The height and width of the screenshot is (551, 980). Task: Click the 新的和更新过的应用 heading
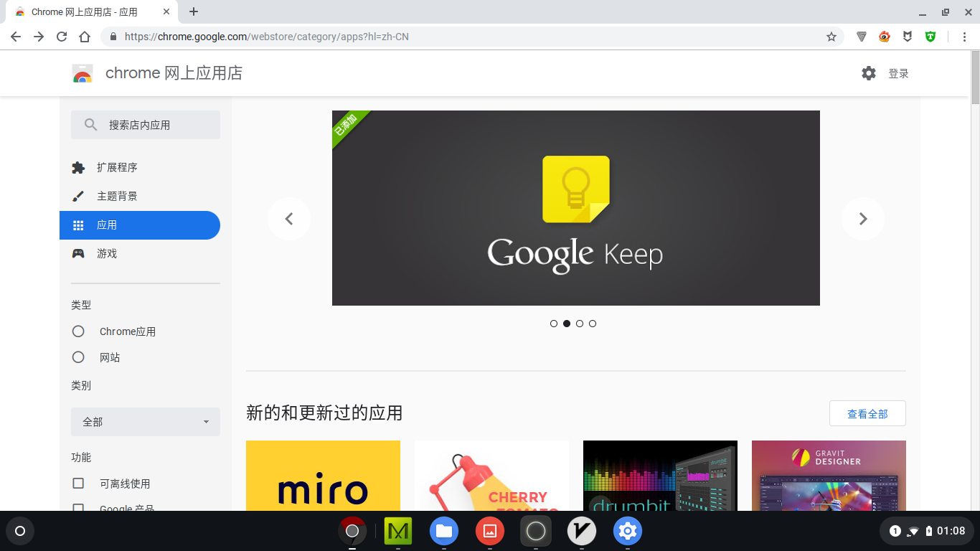click(x=324, y=413)
